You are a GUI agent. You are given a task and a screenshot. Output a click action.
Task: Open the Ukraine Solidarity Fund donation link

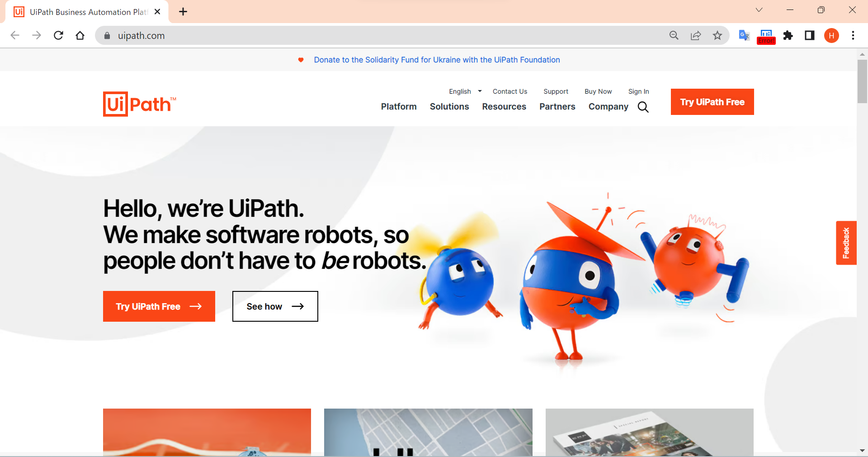coord(437,60)
